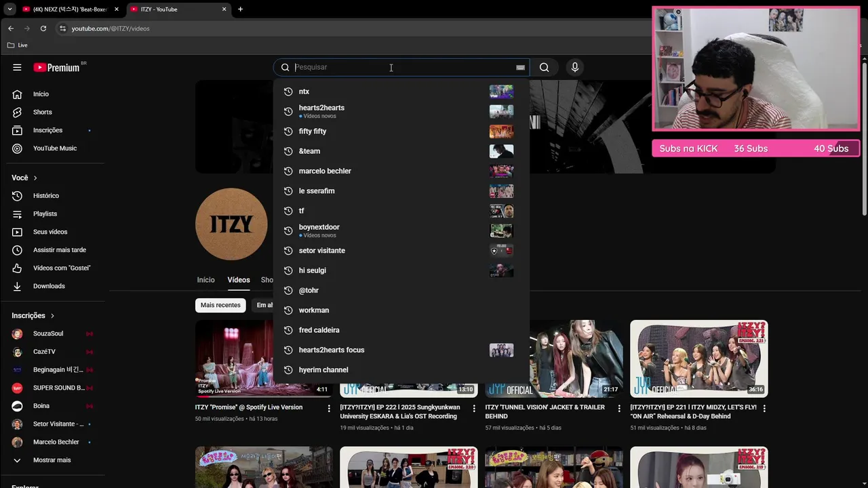The height and width of the screenshot is (488, 868).
Task: Expand the Inscrições subscriptions header
Action: (33, 316)
